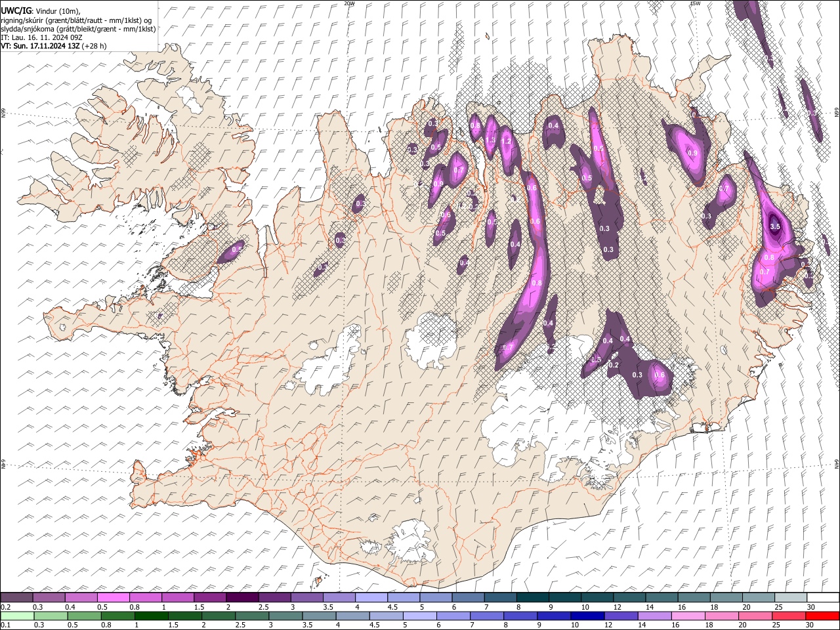Click the UWC/IG title text
840x630 pixels.
coord(16,10)
